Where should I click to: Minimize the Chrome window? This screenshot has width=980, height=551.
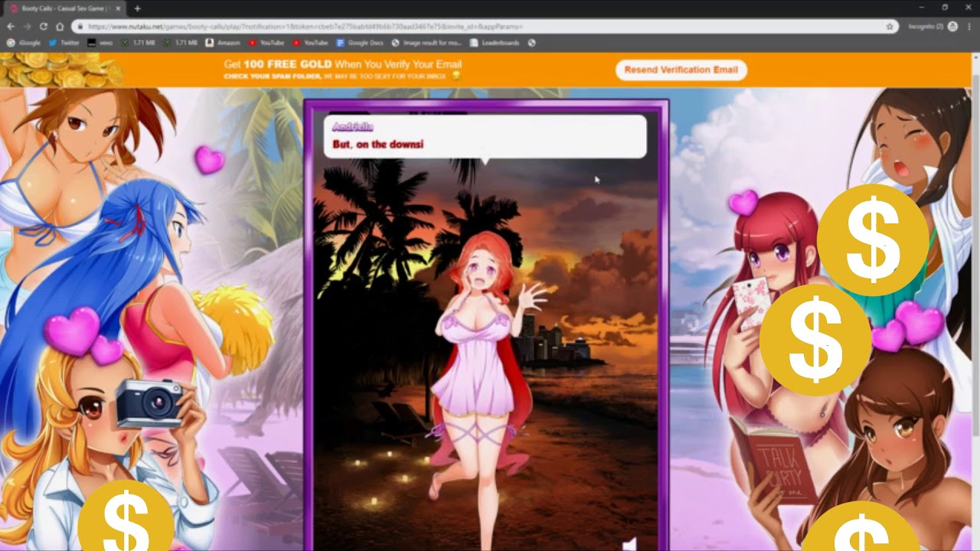[x=922, y=8]
